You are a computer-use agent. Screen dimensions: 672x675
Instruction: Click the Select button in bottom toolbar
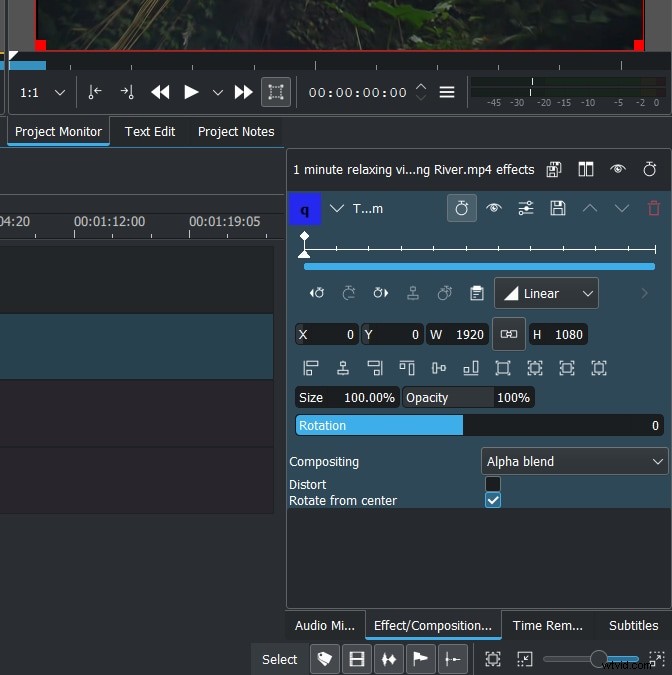(x=279, y=659)
